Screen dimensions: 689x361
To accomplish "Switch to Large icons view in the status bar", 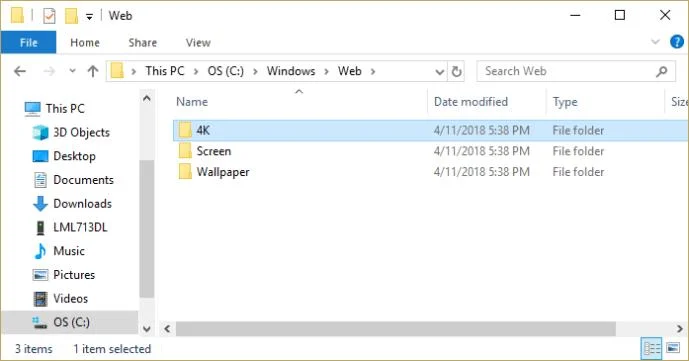I will [x=673, y=348].
